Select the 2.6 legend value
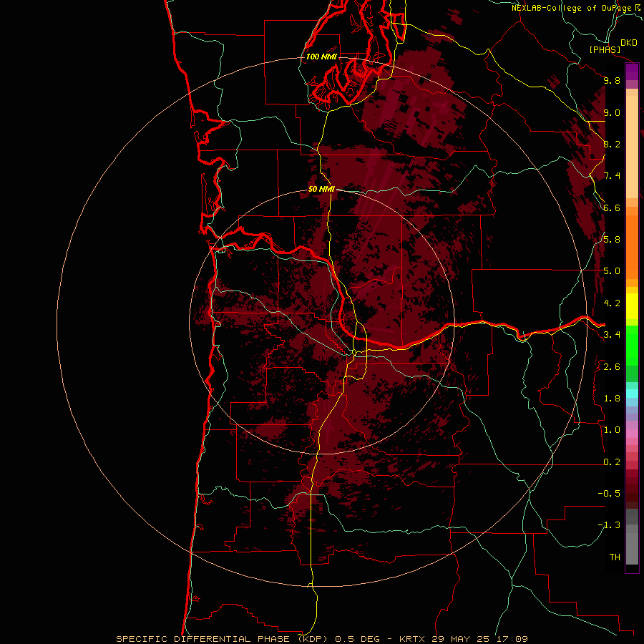 point(612,367)
